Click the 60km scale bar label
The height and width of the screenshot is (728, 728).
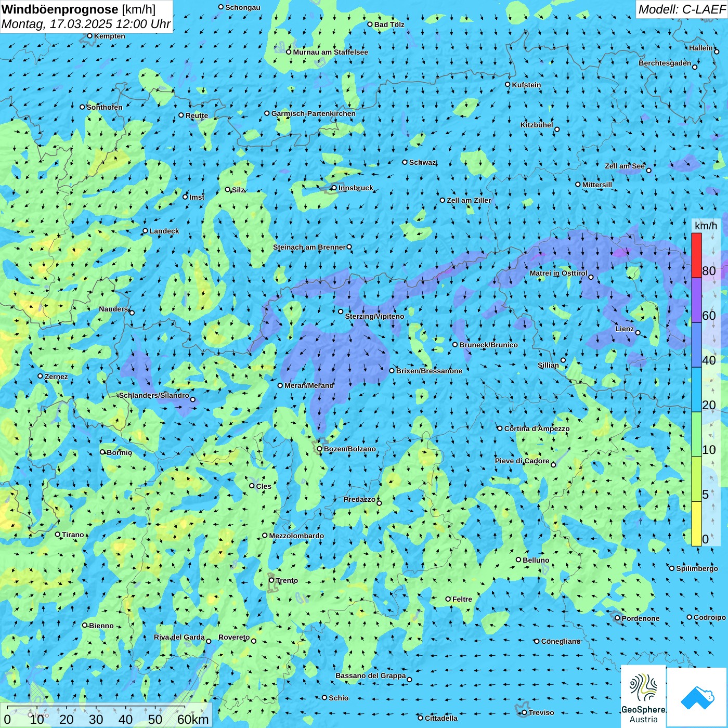(x=193, y=719)
